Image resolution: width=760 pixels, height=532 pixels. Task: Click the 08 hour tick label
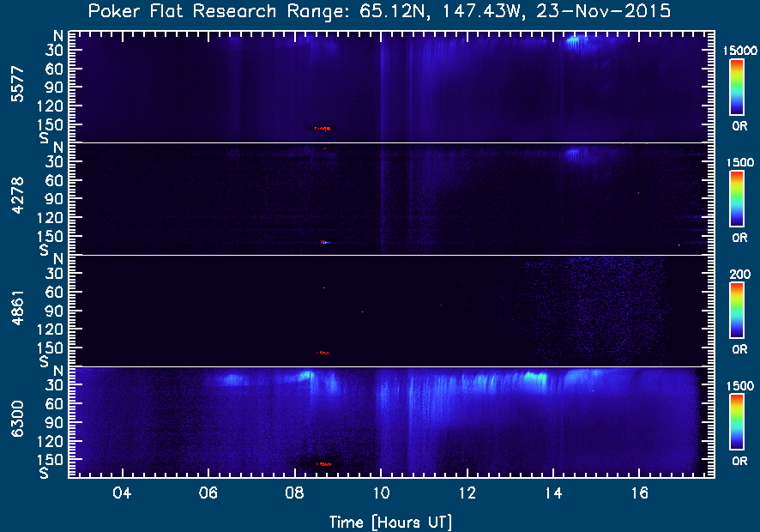click(295, 493)
